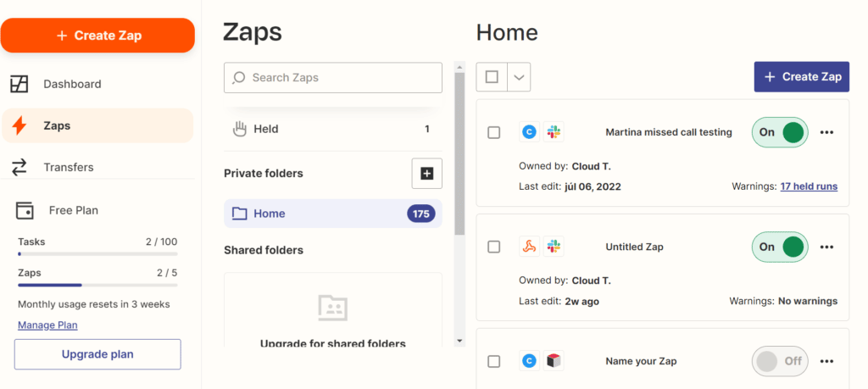Go to Dashboard in the sidebar
The width and height of the screenshot is (868, 389).
pos(73,84)
